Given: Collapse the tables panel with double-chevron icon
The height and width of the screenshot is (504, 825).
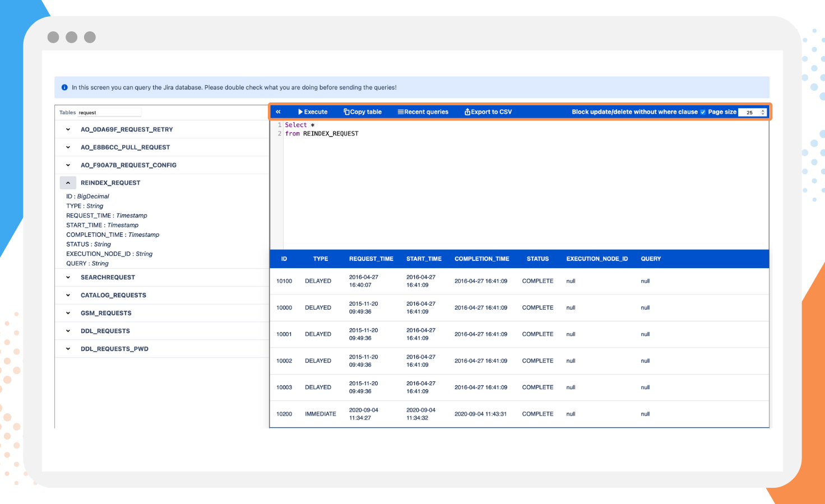Looking at the screenshot, I should pyautogui.click(x=278, y=112).
